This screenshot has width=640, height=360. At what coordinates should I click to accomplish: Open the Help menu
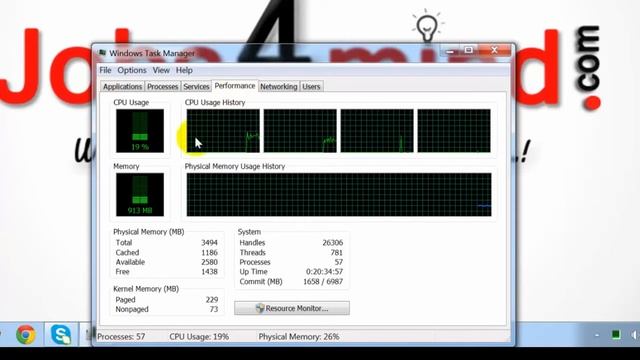(x=184, y=70)
